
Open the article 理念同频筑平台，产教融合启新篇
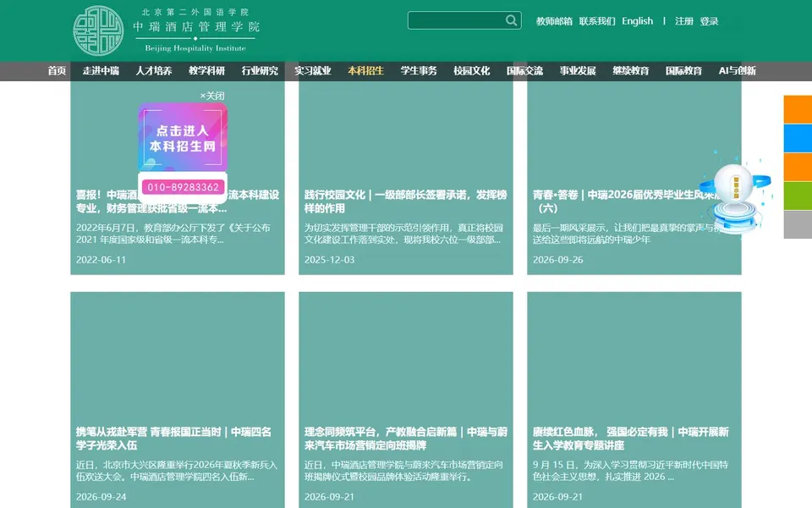click(405, 439)
